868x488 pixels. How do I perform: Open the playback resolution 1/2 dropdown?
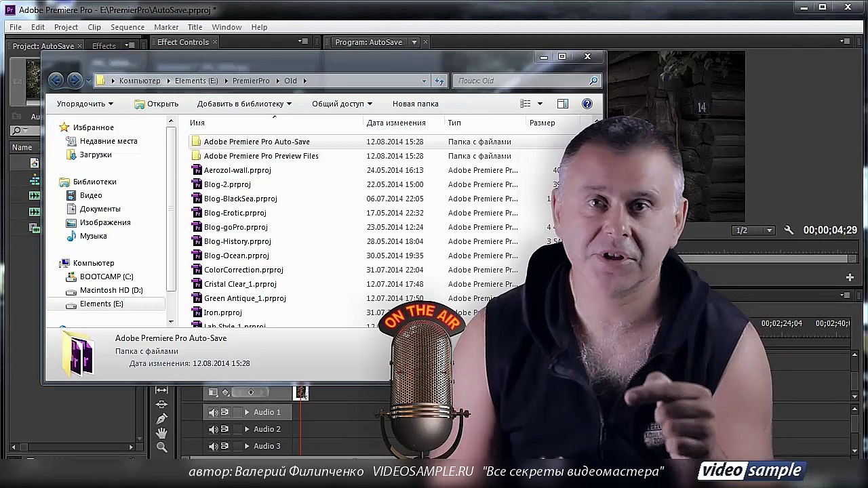pos(754,230)
